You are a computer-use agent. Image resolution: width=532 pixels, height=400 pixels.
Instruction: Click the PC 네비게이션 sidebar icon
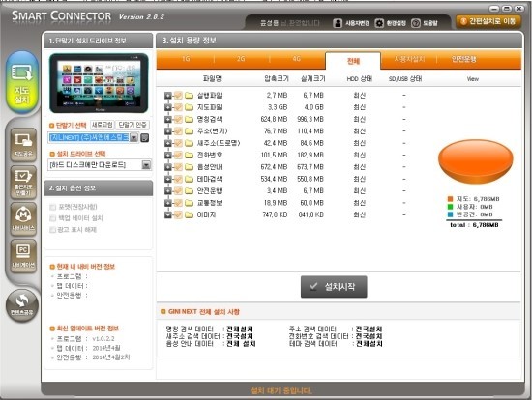[23, 255]
